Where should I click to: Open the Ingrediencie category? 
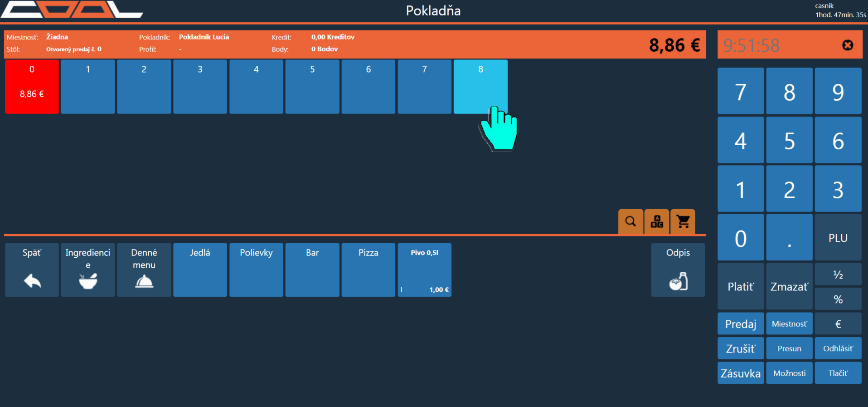88,270
